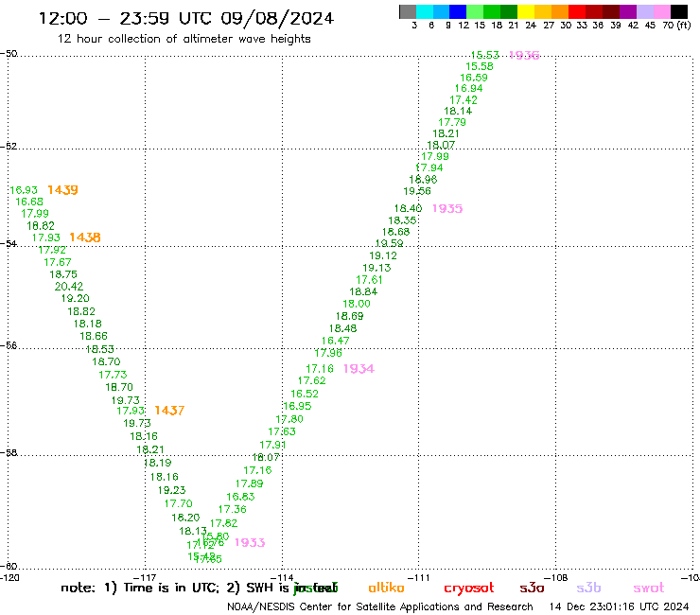Click the 18.20 wave height reading
700x615 pixels.
[x=185, y=518]
